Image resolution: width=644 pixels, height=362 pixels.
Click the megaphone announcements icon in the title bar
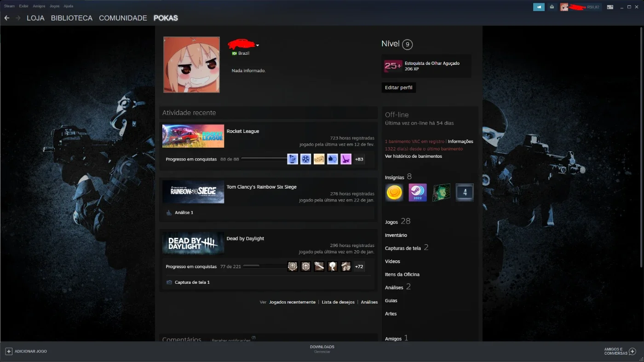pos(539,7)
